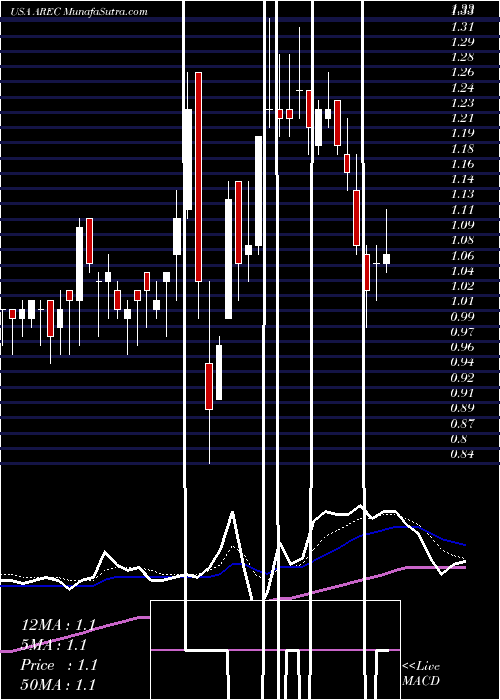Click the red candle with body bottom near 0.89
The image size is (500, 700).
(209, 386)
